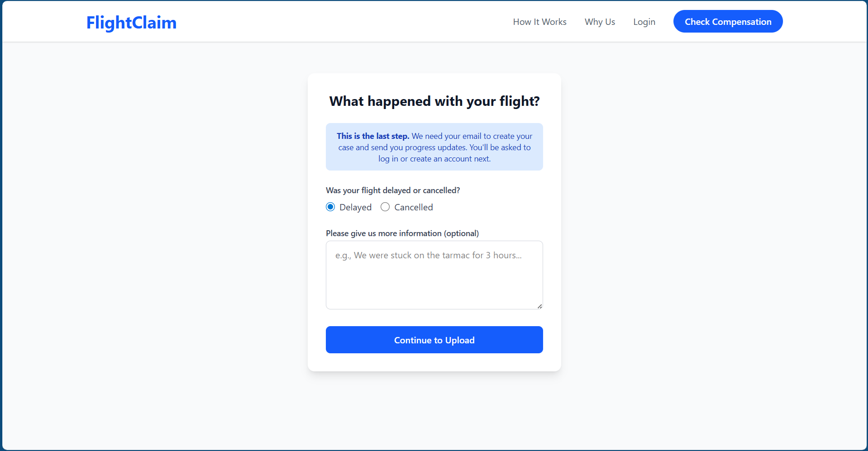This screenshot has width=868, height=451.
Task: Click the Check Compensation button
Action: click(727, 21)
